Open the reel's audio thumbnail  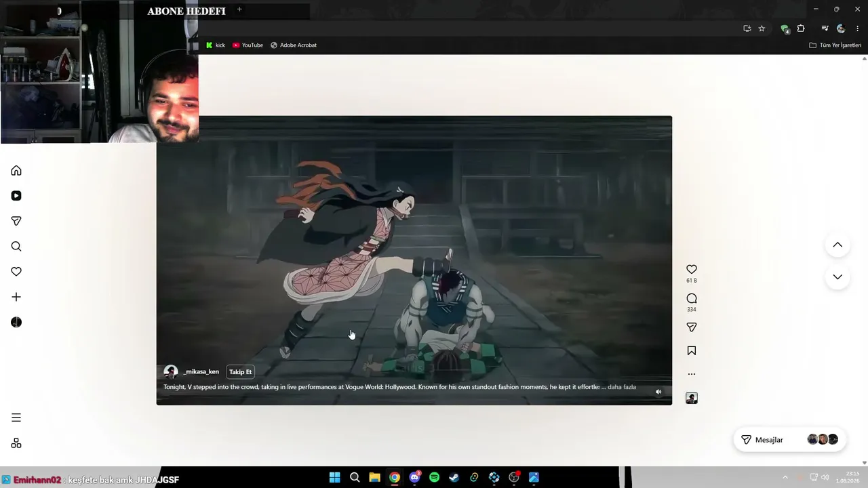(692, 399)
